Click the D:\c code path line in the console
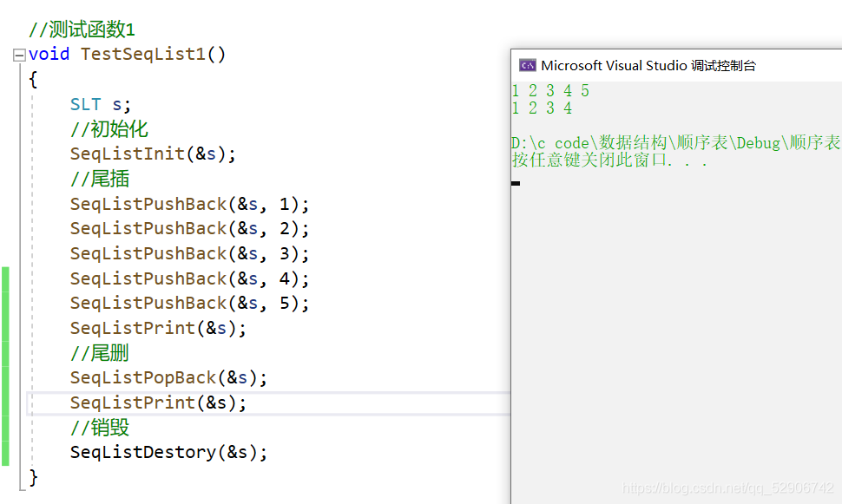This screenshot has height=504, width=842. click(x=676, y=143)
